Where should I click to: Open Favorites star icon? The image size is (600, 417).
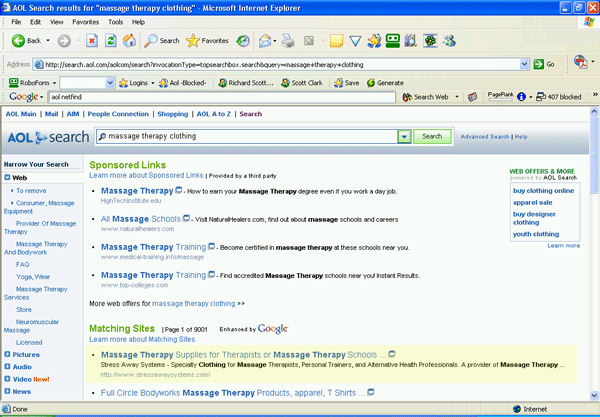point(192,41)
